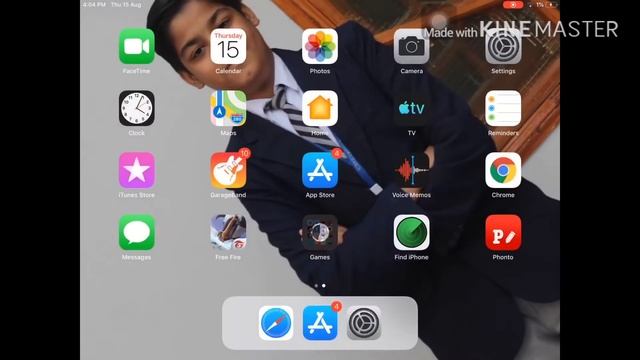The width and height of the screenshot is (640, 360).
Task: Open Settings in the top app row
Action: point(503,46)
